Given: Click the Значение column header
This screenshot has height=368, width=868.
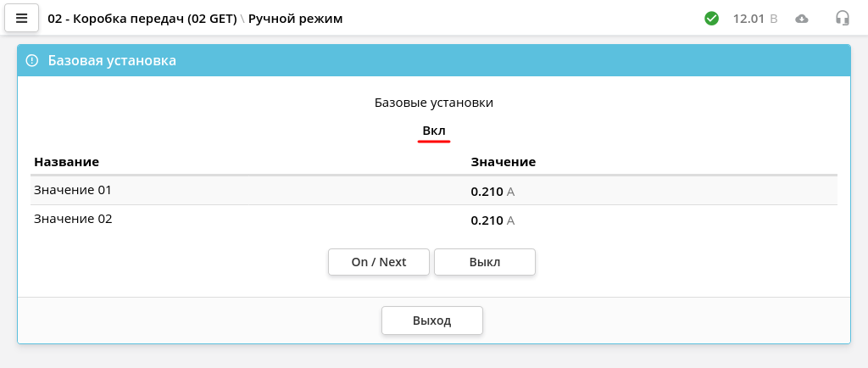Looking at the screenshot, I should click(x=504, y=162).
